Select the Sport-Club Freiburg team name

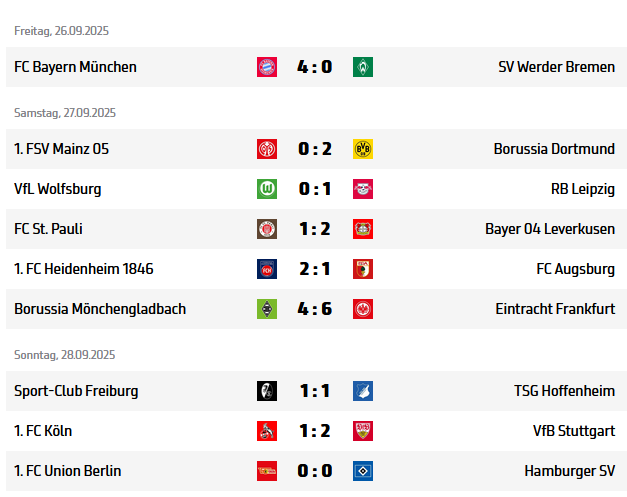point(76,391)
